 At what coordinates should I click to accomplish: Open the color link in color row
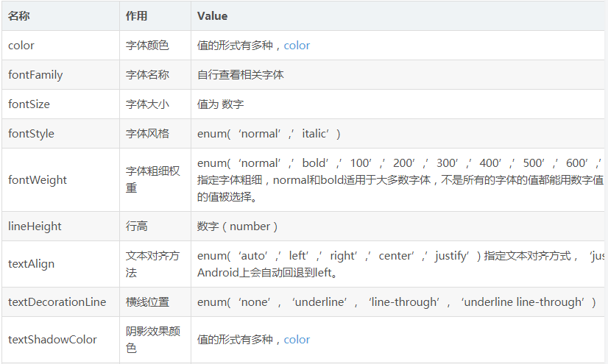click(297, 46)
